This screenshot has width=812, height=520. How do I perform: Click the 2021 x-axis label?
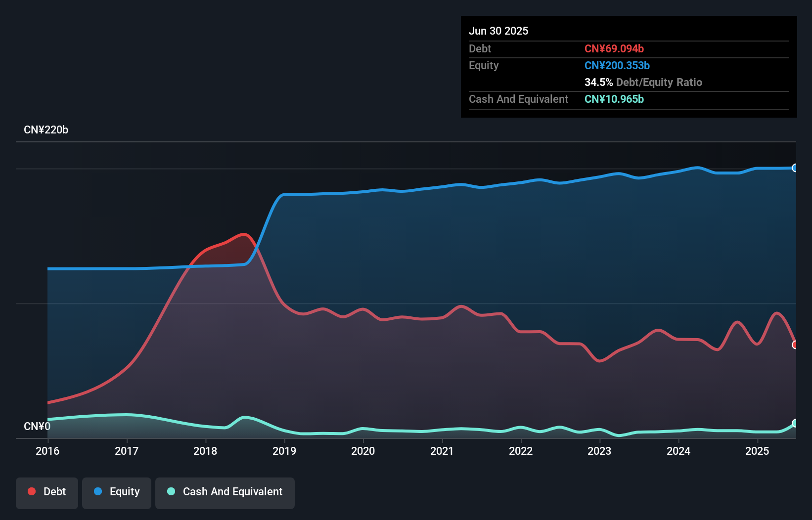click(442, 451)
